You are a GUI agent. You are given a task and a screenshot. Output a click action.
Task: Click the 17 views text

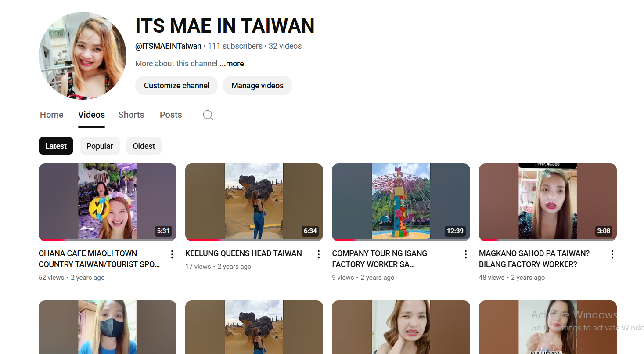pyautogui.click(x=198, y=267)
